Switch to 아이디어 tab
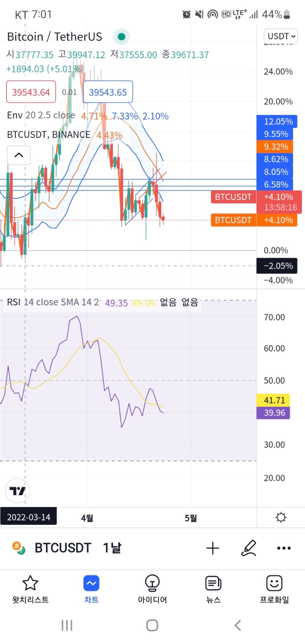The width and height of the screenshot is (305, 644). [152, 589]
